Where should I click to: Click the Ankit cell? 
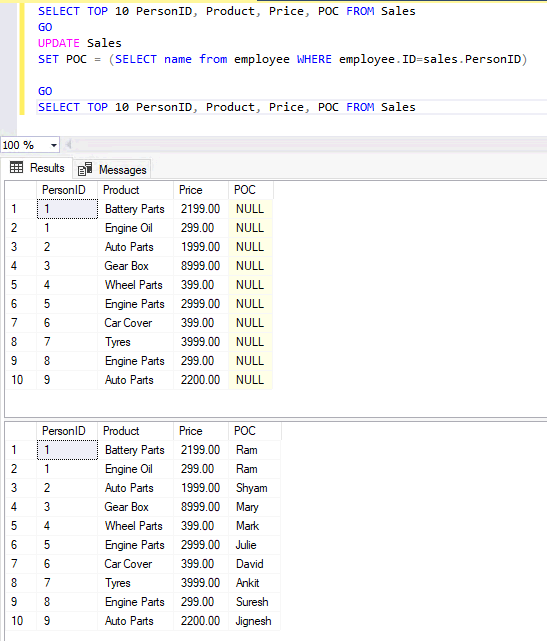coord(255,583)
